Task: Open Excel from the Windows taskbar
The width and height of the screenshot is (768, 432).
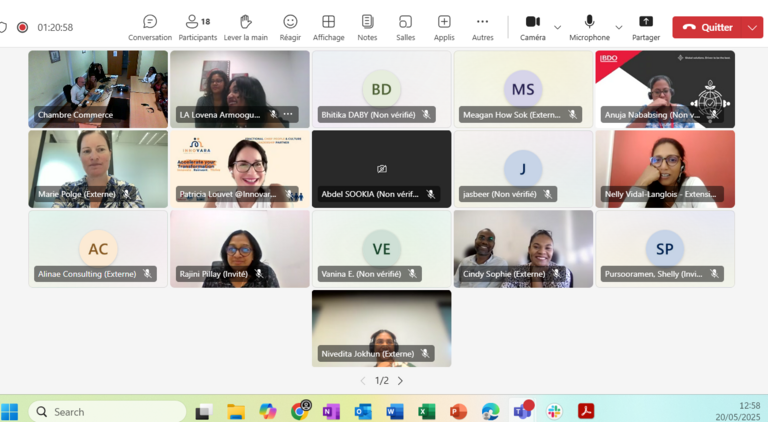Action: (426, 412)
